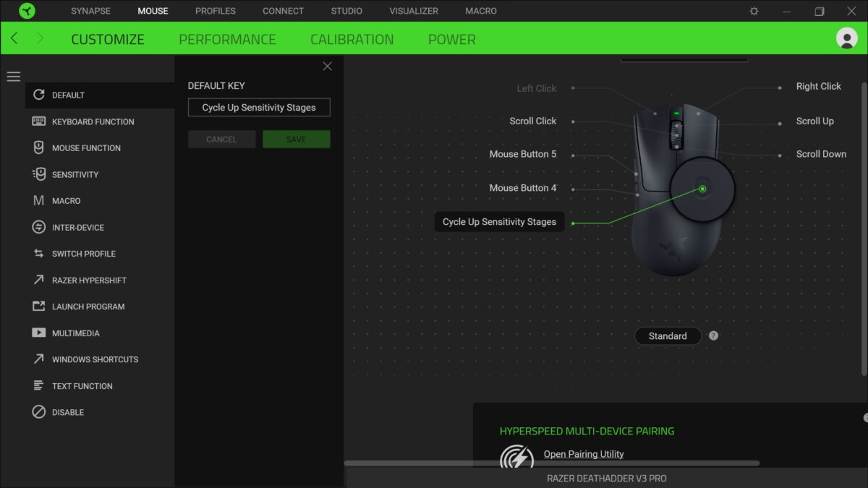Select the Mouse Button 4 assignment
Screen dimensions: 868x488
523,187
